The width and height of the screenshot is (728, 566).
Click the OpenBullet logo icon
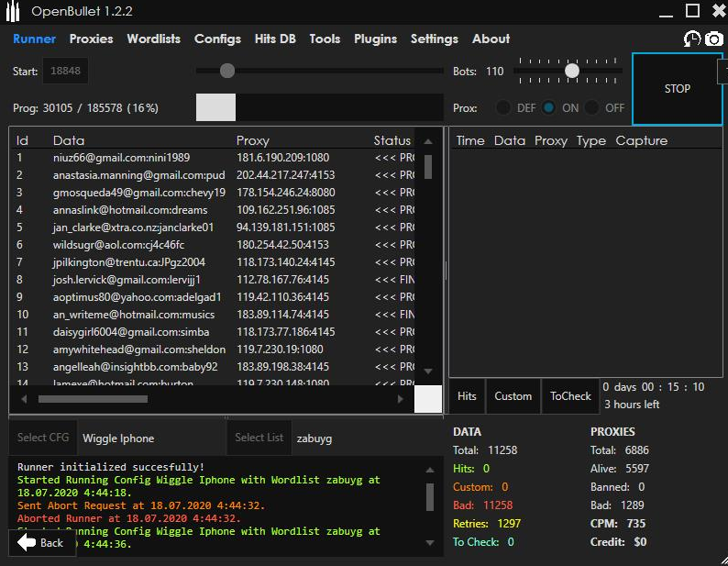pos(13,11)
